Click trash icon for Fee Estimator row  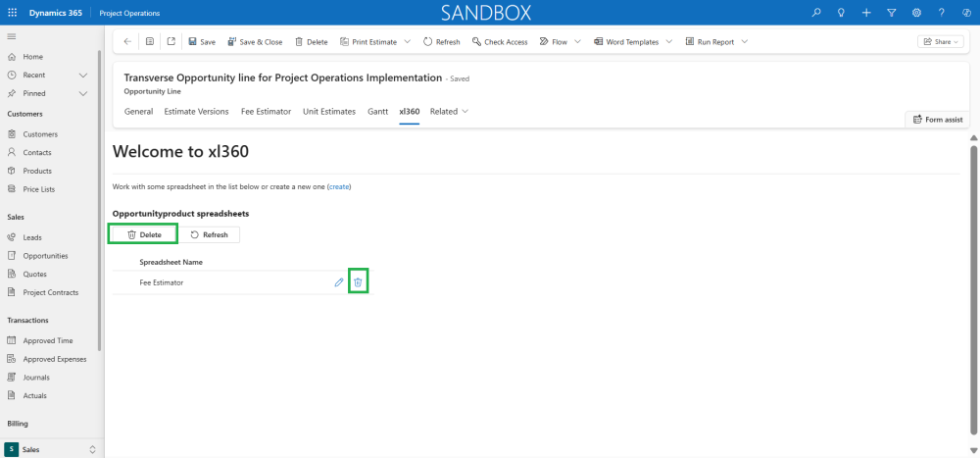358,282
